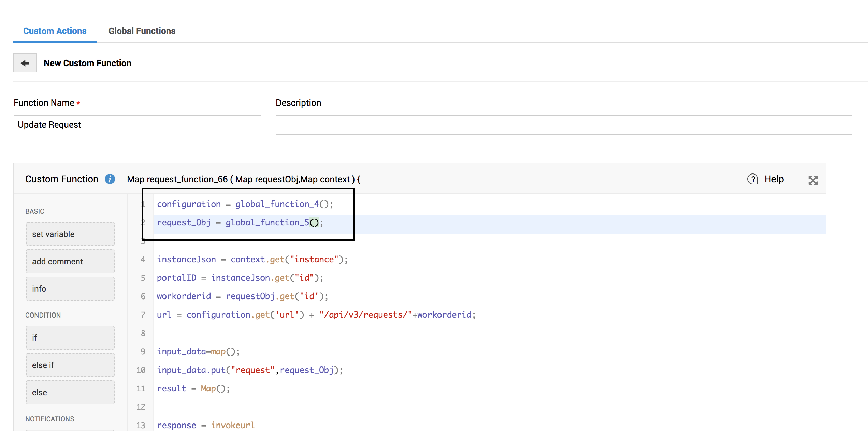Viewport: 868px width, 431px height.
Task: Select the info block
Action: [x=70, y=289]
